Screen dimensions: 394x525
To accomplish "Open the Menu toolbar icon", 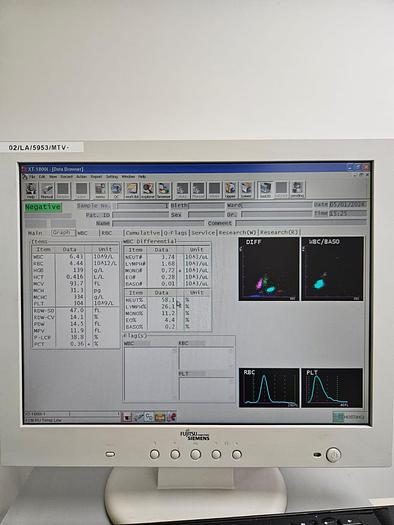I will (100, 190).
